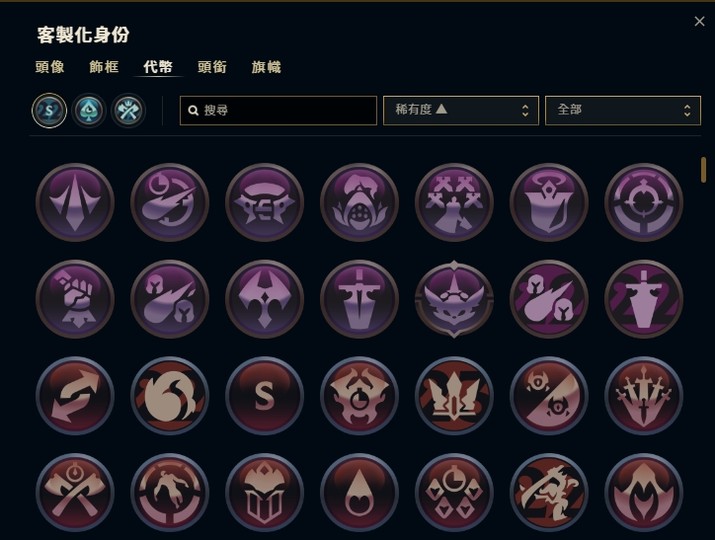Open the 飾框 tab

point(104,67)
